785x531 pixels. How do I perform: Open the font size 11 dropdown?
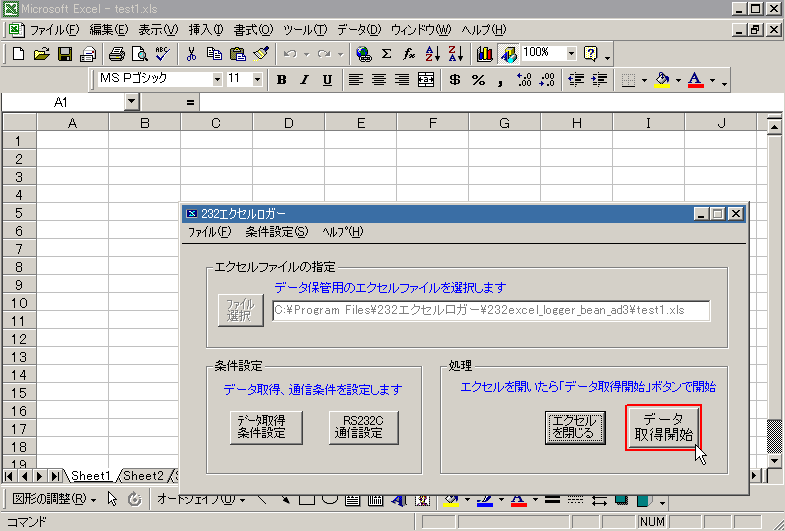click(257, 79)
